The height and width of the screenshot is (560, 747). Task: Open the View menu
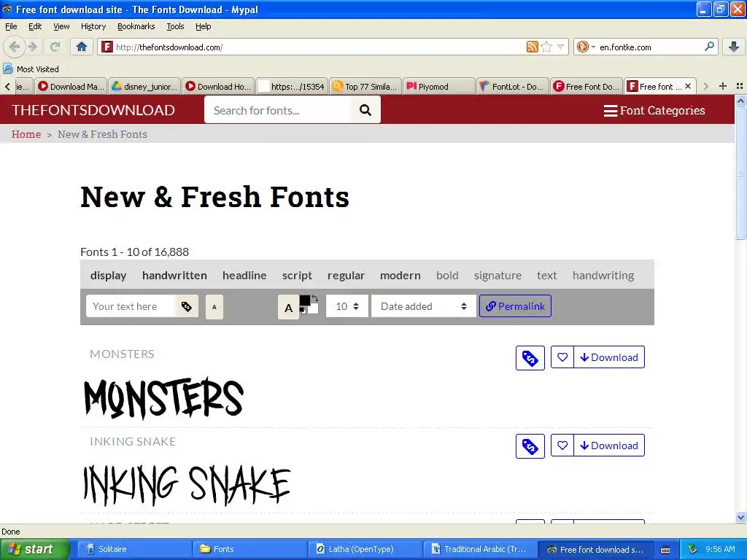[x=61, y=26]
